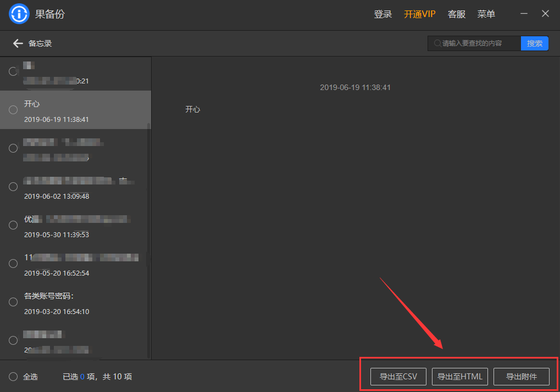The width and height of the screenshot is (560, 392).
Task: Select the radio for the topmost blurred note
Action: point(13,71)
